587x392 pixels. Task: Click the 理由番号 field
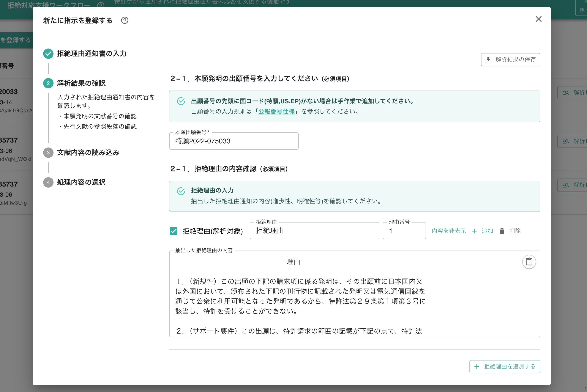click(x=404, y=231)
